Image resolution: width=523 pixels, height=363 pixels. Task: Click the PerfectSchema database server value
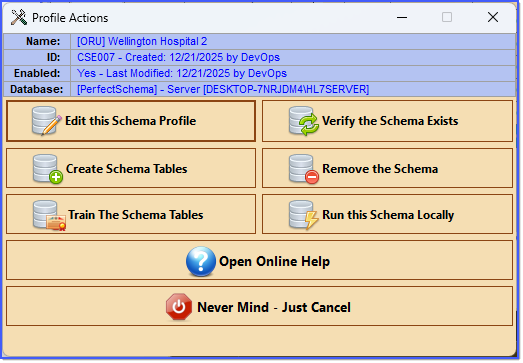(223, 89)
